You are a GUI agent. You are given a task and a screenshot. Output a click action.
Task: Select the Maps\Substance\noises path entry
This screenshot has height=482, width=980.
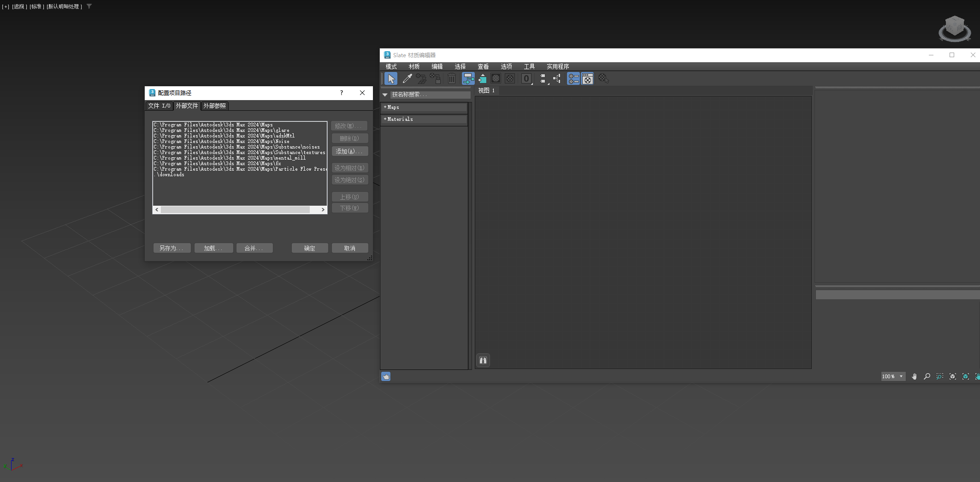pyautogui.click(x=240, y=147)
